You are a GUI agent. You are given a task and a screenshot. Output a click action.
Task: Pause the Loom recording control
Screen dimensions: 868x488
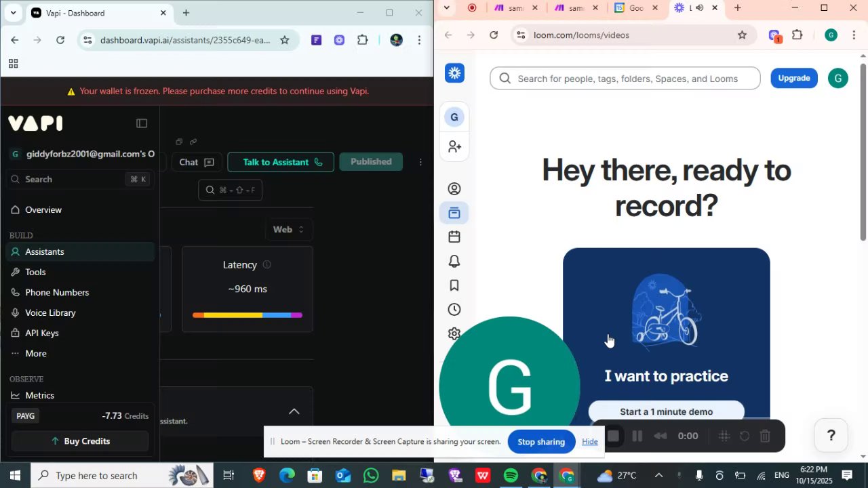pyautogui.click(x=637, y=436)
